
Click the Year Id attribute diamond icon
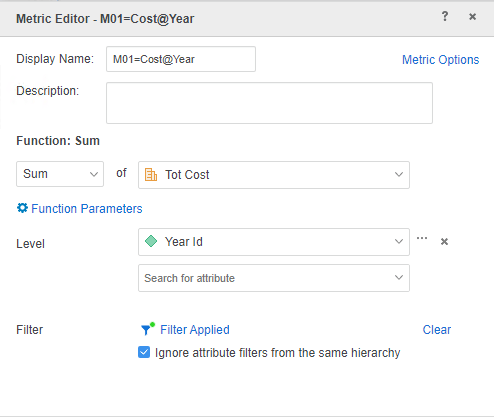point(151,241)
